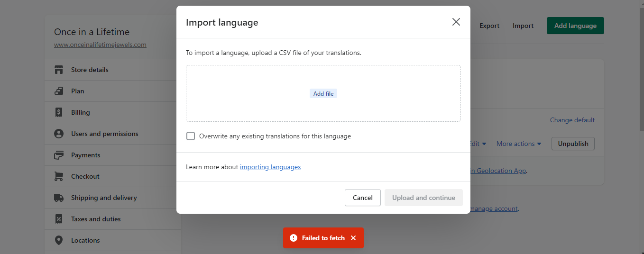Viewport: 644px width, 254px height.
Task: Click the Shipping and delivery truck icon
Action: pos(59,198)
